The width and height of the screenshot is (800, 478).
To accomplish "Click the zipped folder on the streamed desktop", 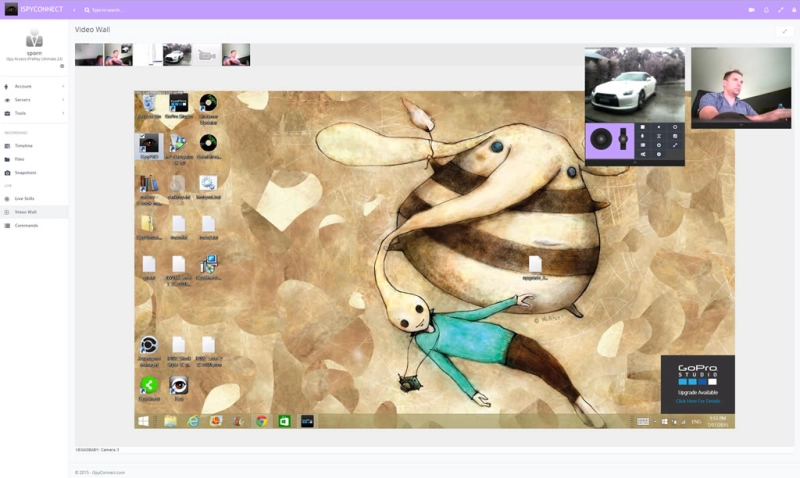I will [x=148, y=227].
